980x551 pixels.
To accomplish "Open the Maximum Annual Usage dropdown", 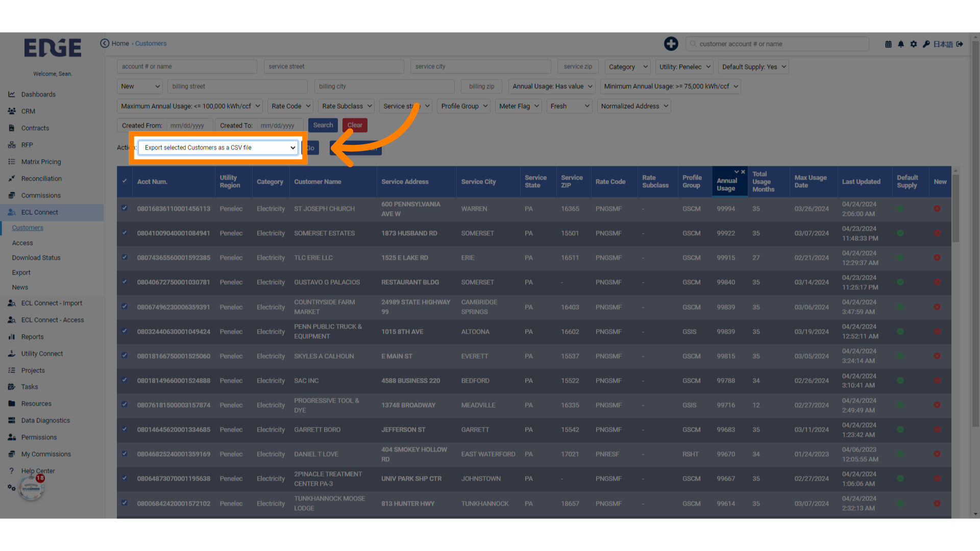I will point(190,106).
